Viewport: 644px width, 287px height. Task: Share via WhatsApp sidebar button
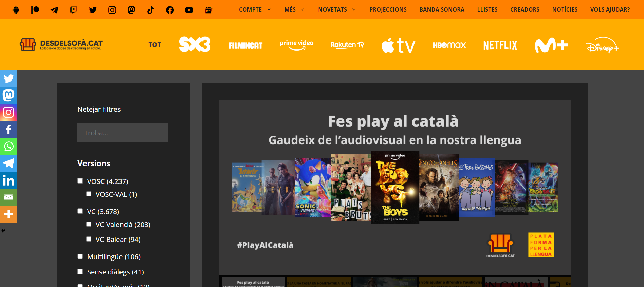pyautogui.click(x=8, y=146)
